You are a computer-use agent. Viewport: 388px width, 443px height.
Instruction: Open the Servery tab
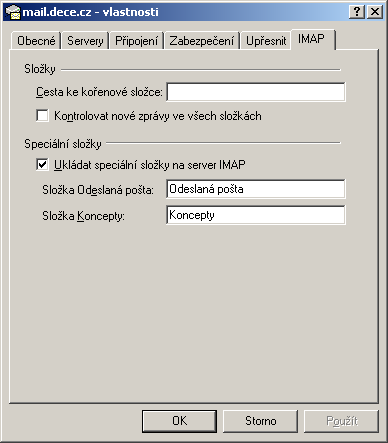point(85,41)
